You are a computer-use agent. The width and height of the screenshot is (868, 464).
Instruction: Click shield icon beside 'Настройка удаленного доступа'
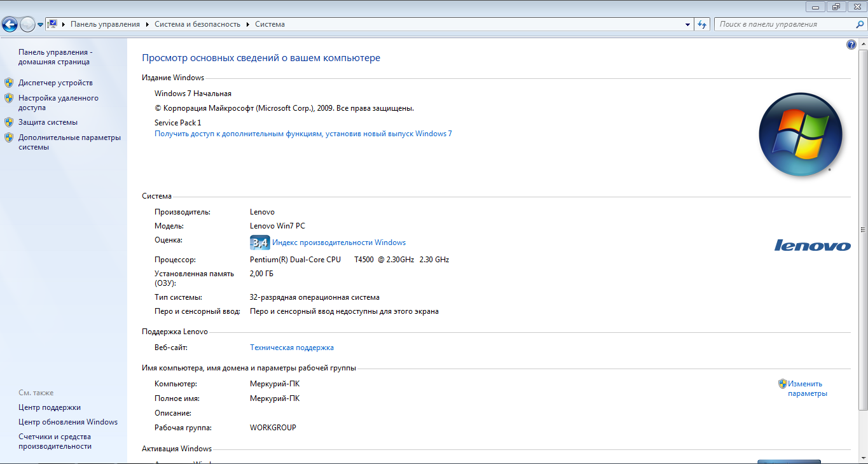(9, 98)
